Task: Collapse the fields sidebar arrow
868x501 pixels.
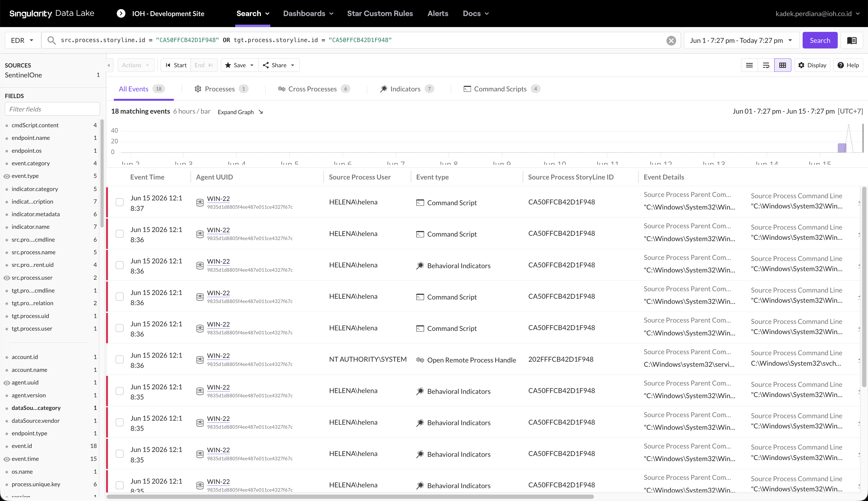Action: coord(109,65)
